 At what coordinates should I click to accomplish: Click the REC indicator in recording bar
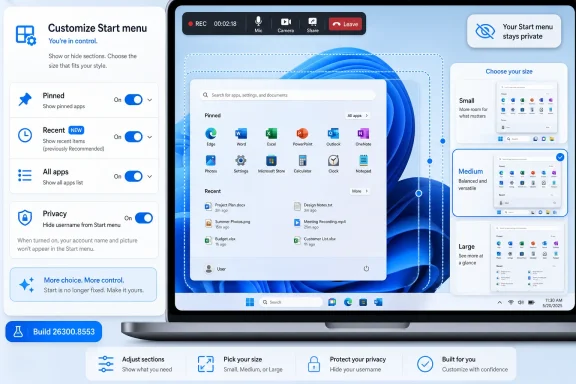click(x=197, y=24)
